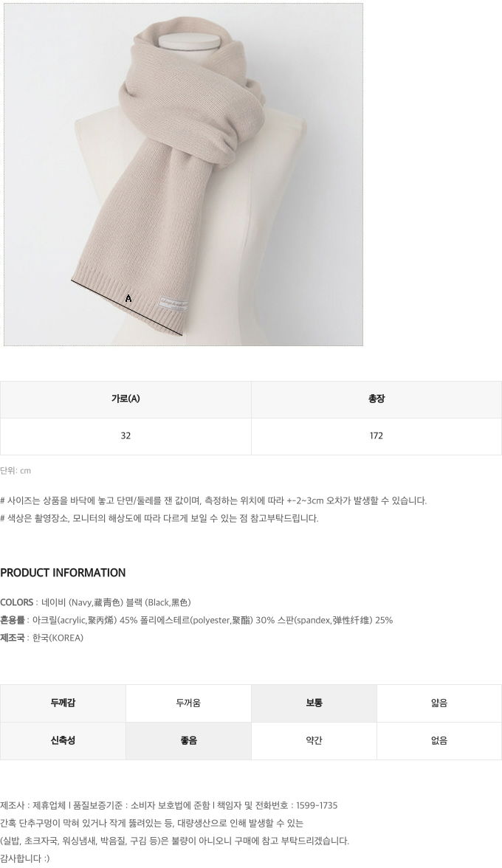Select the highlighted 보통 thickness option
Image resolution: width=502 pixels, height=868 pixels.
tap(314, 703)
